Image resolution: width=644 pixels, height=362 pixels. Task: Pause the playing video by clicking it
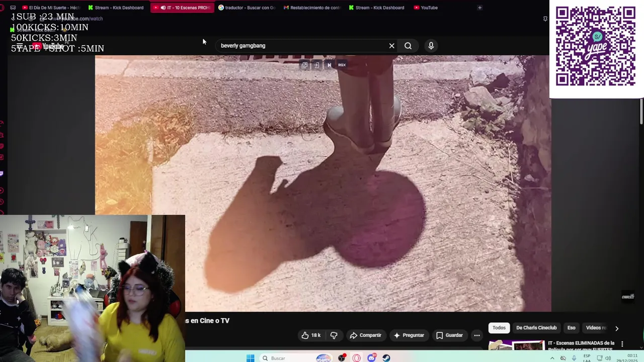tap(323, 184)
